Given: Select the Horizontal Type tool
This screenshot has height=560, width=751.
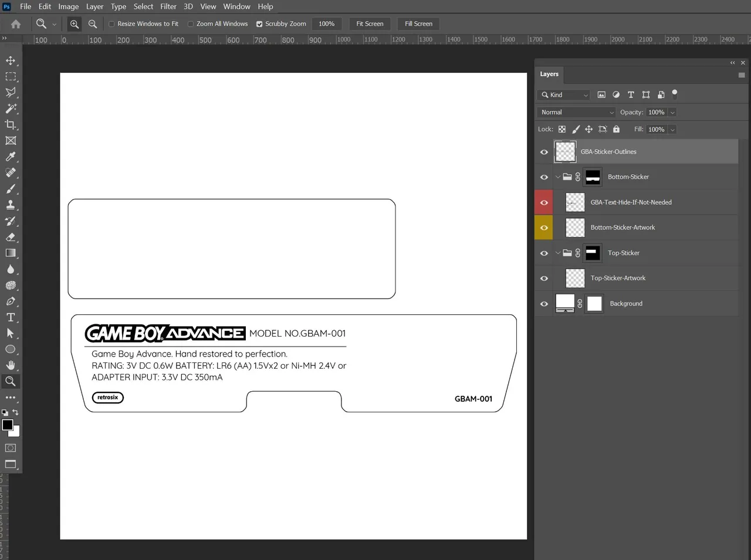Looking at the screenshot, I should (11, 317).
